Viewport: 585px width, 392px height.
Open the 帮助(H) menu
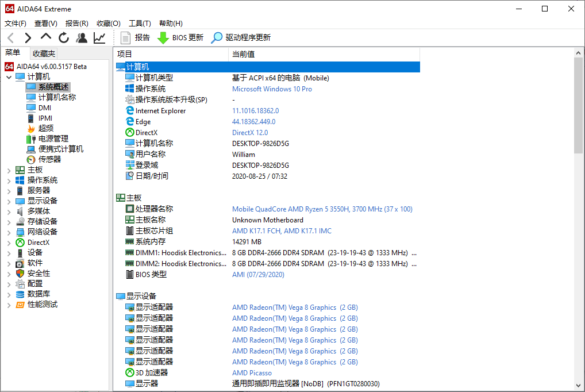171,24
